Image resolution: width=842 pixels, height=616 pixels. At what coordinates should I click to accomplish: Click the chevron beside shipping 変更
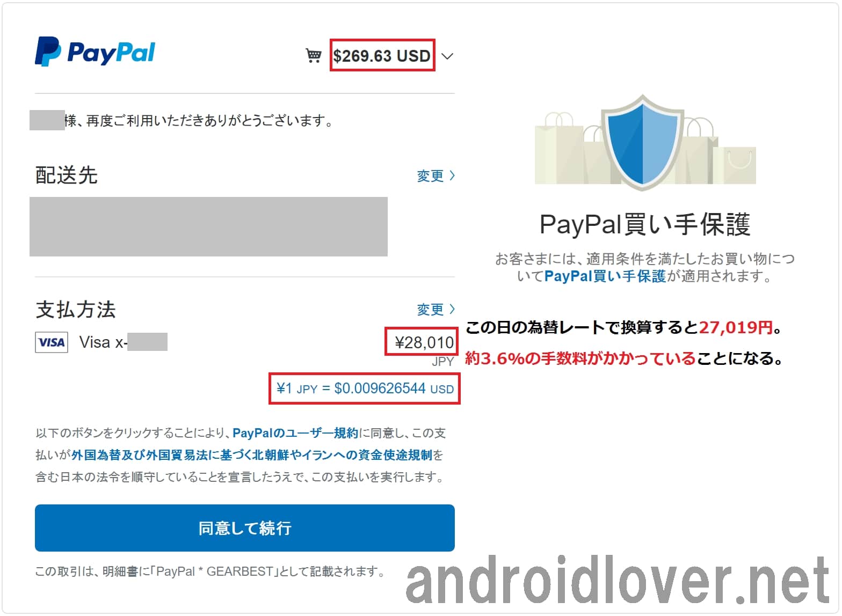pos(452,175)
